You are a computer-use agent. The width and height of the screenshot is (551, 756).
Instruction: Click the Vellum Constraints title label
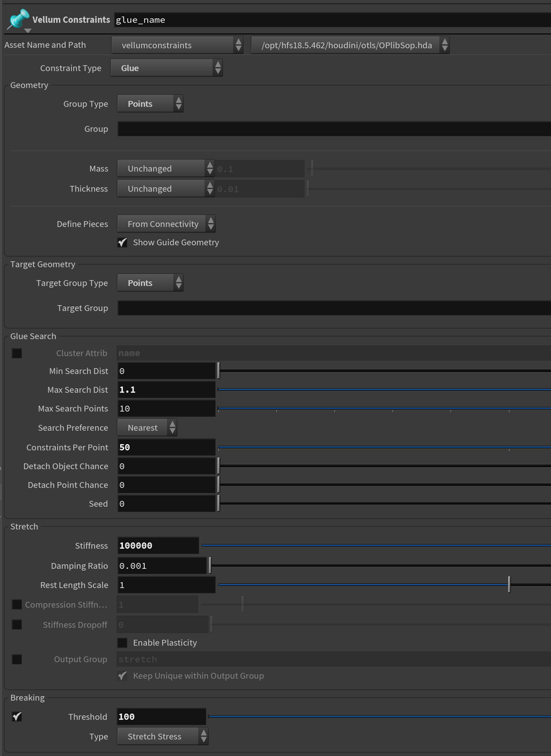pyautogui.click(x=71, y=20)
